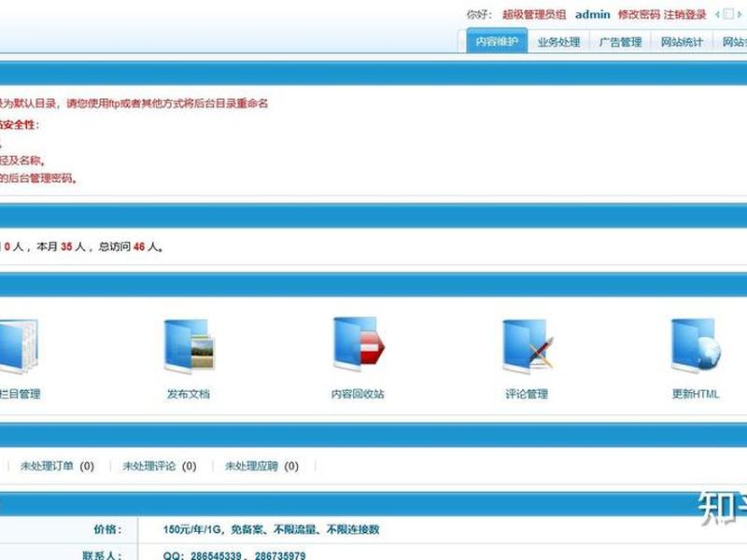This screenshot has width=747, height=560.
Task: Click the 内容回收站 text label
Action: [x=358, y=394]
